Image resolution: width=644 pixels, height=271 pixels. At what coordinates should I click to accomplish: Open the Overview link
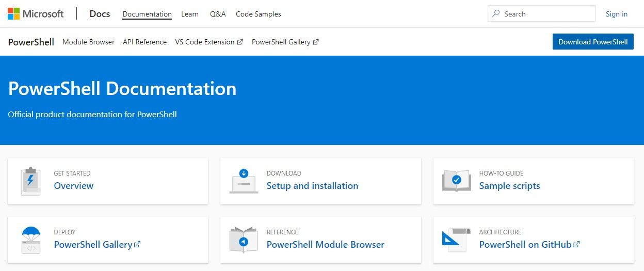pyautogui.click(x=74, y=186)
